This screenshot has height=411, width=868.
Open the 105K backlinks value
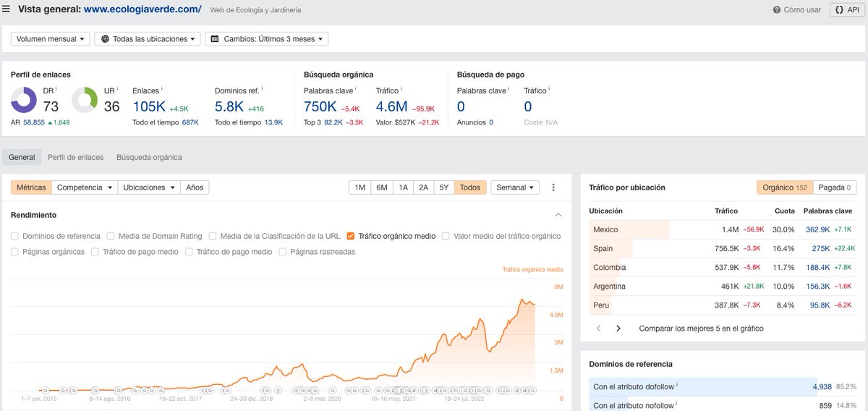pyautogui.click(x=149, y=106)
